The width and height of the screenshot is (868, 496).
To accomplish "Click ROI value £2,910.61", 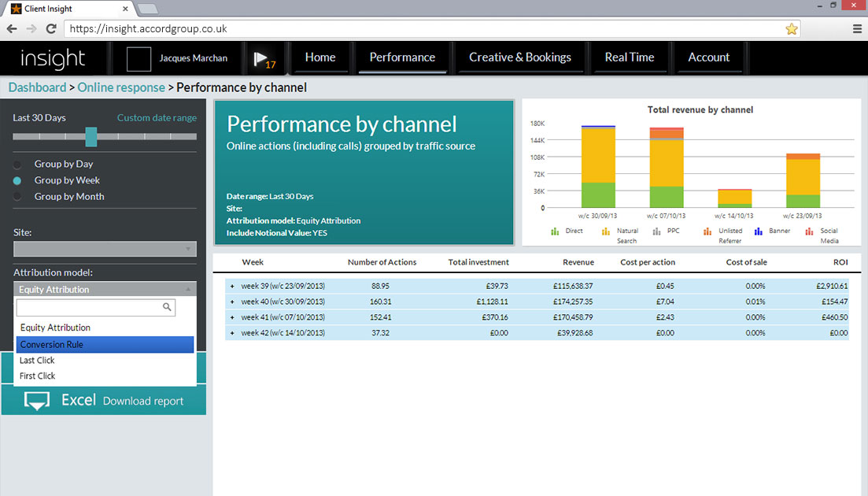I will 832,287.
